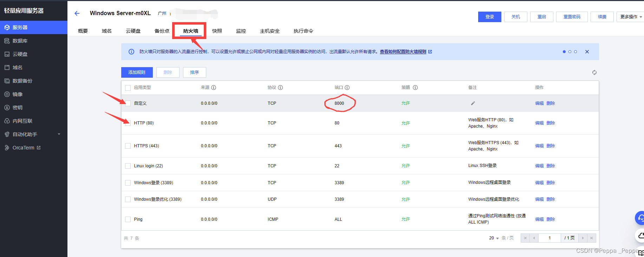The image size is (644, 257).
Task: Go back with the left arrow icon
Action: pyautogui.click(x=77, y=13)
